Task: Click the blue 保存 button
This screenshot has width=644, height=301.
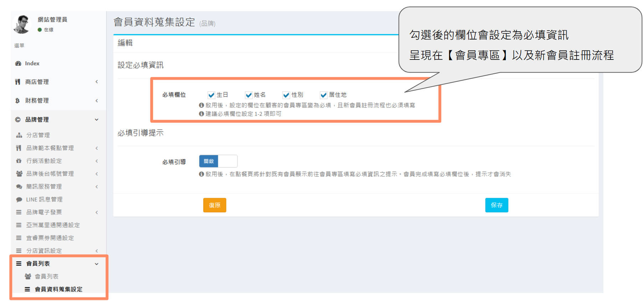Action: (496, 205)
